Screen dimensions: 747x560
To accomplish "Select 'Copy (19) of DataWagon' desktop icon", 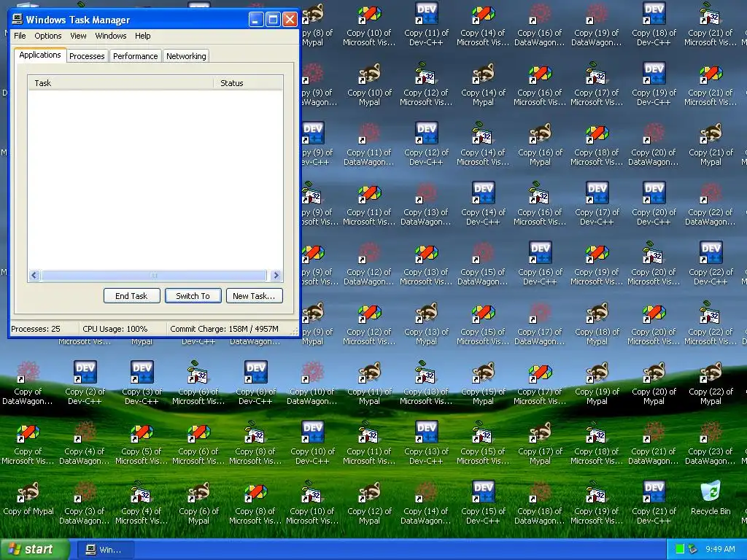I will [597, 25].
